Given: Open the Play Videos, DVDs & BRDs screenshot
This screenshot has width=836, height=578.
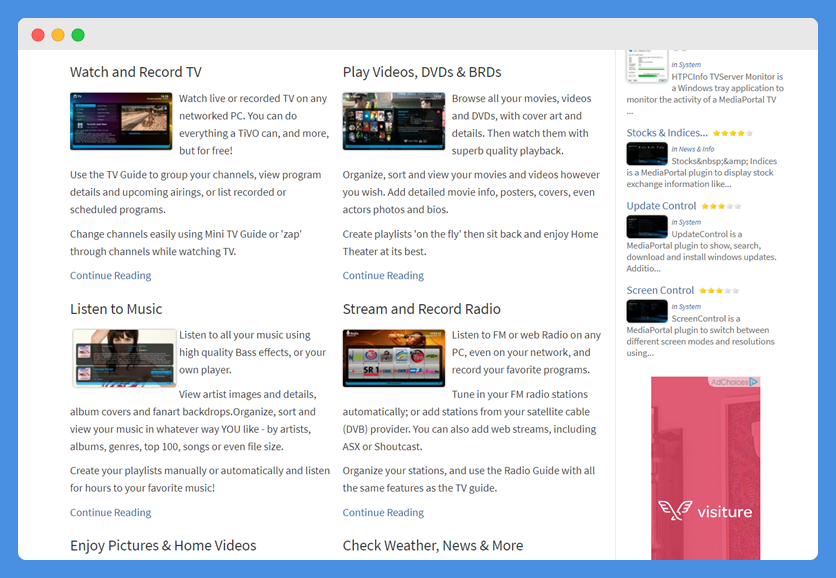Looking at the screenshot, I should tap(394, 121).
